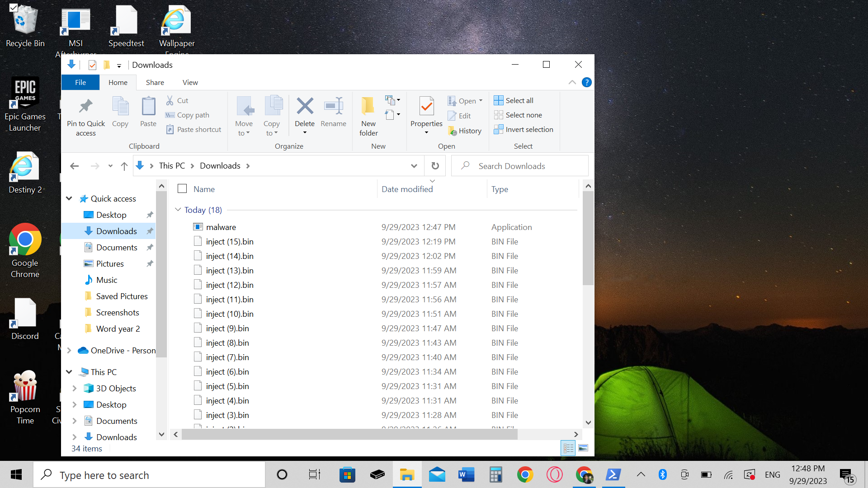
Task: Click the refresh button beside address bar
Action: tap(435, 166)
